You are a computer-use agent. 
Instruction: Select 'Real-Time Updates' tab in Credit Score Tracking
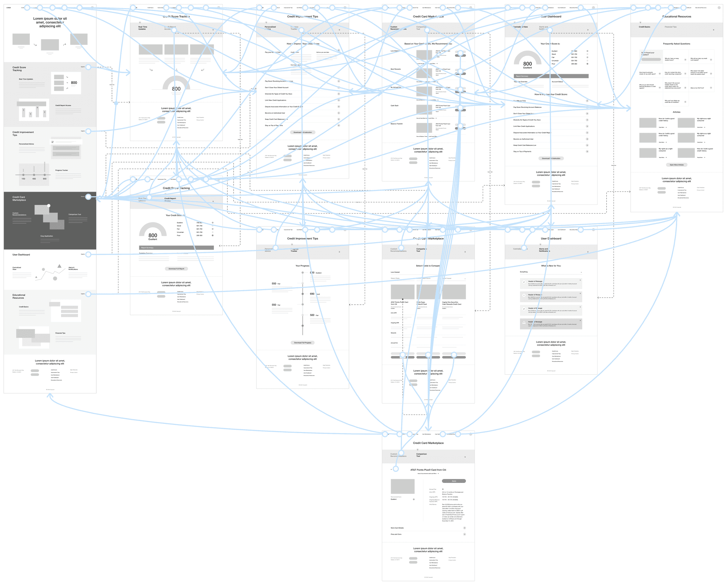pos(143,28)
